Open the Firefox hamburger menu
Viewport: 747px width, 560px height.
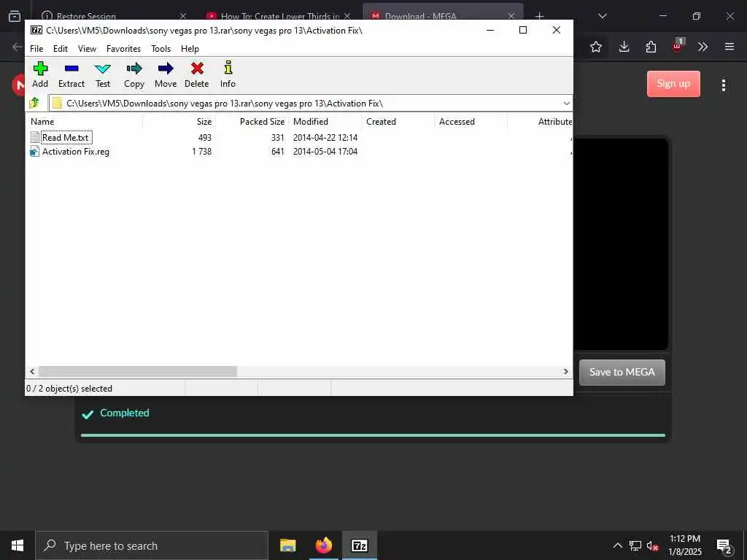[x=729, y=47]
